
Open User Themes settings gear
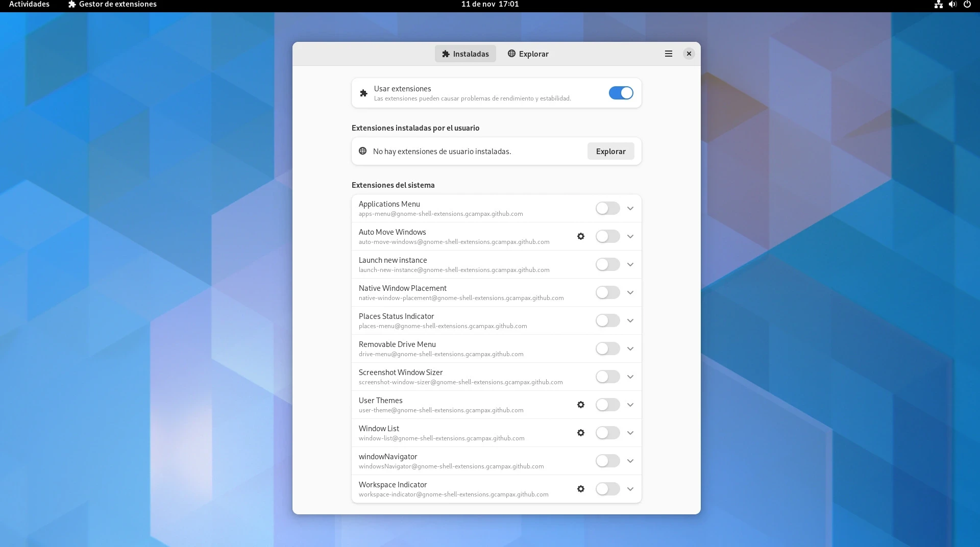pos(581,405)
